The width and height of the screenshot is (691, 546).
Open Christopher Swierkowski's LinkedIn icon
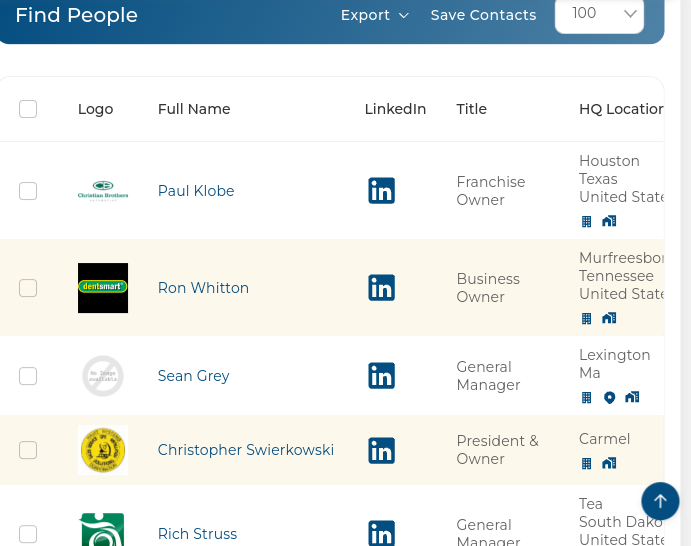381,450
